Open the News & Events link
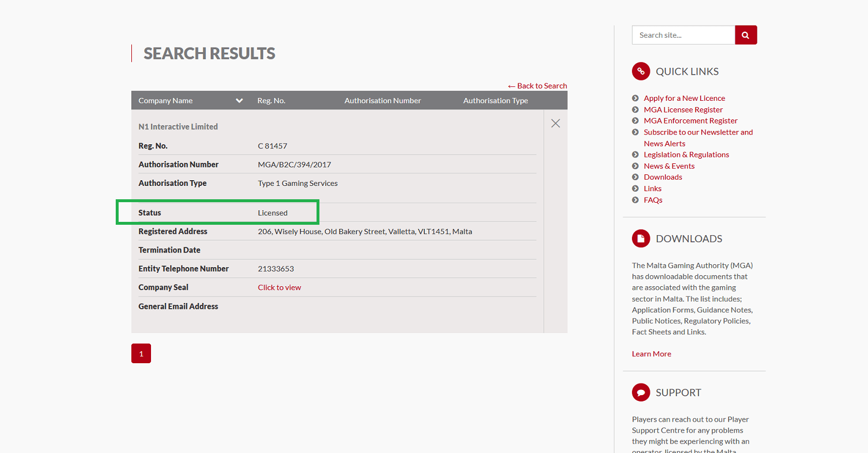The height and width of the screenshot is (453, 868). click(669, 166)
